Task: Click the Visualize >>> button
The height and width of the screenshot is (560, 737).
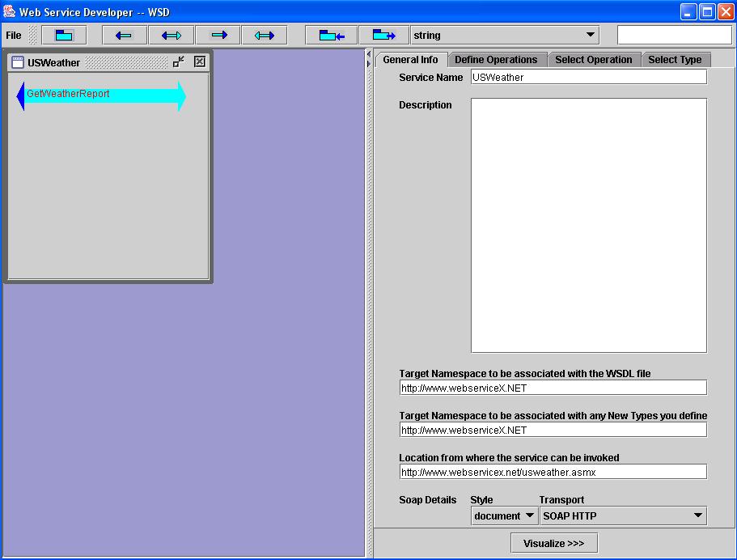Action: point(553,543)
